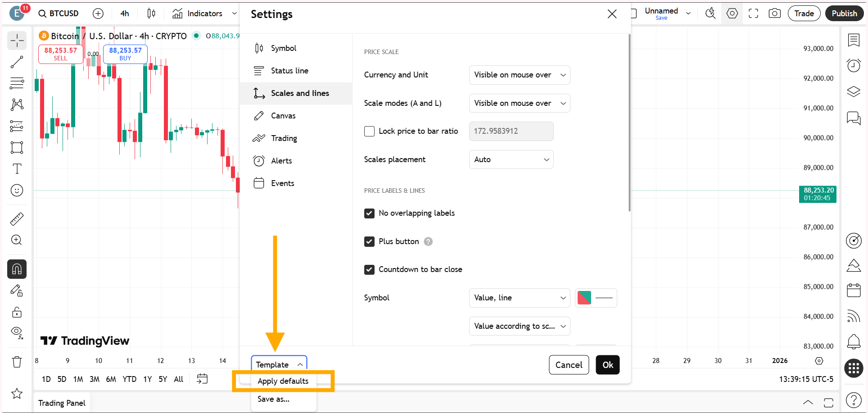The width and height of the screenshot is (868, 413).
Task: Open the emoji icons tool
Action: (x=17, y=191)
